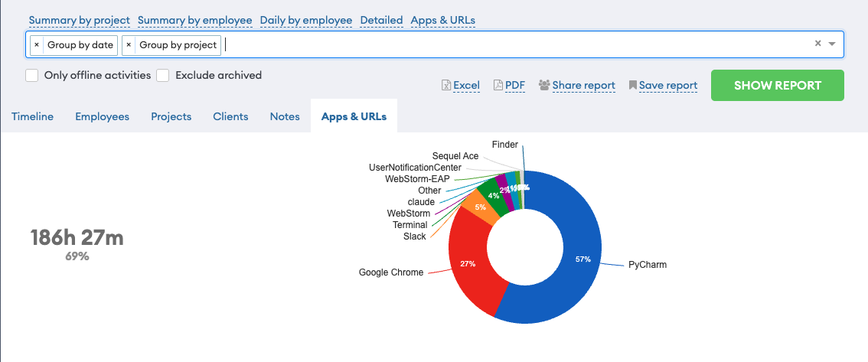Click the 69% value under total time
The height and width of the screenshot is (362, 868).
(x=77, y=256)
